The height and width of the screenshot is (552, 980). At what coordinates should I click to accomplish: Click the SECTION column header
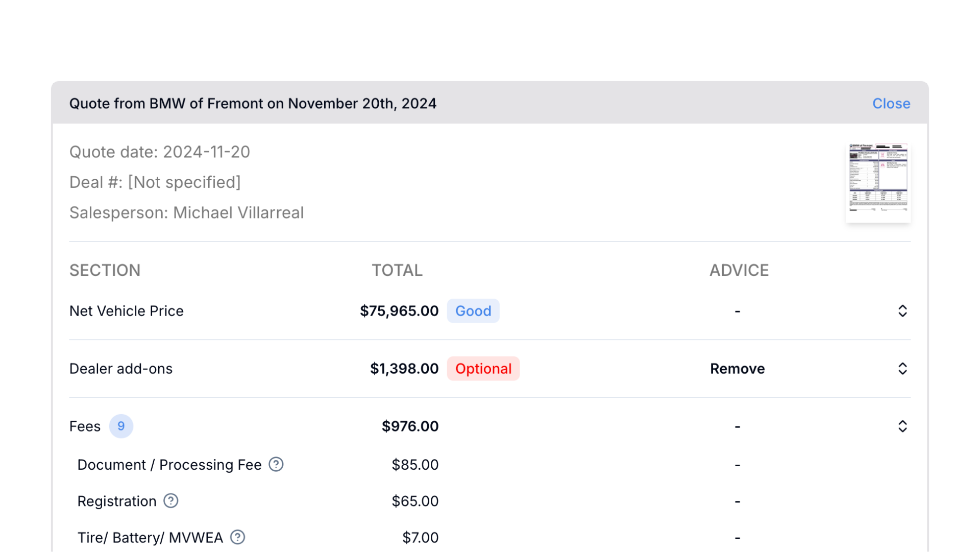pyautogui.click(x=105, y=270)
